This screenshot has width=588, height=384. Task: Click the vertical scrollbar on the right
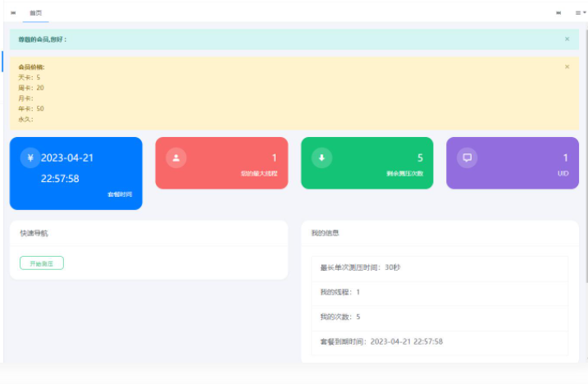coord(586,164)
